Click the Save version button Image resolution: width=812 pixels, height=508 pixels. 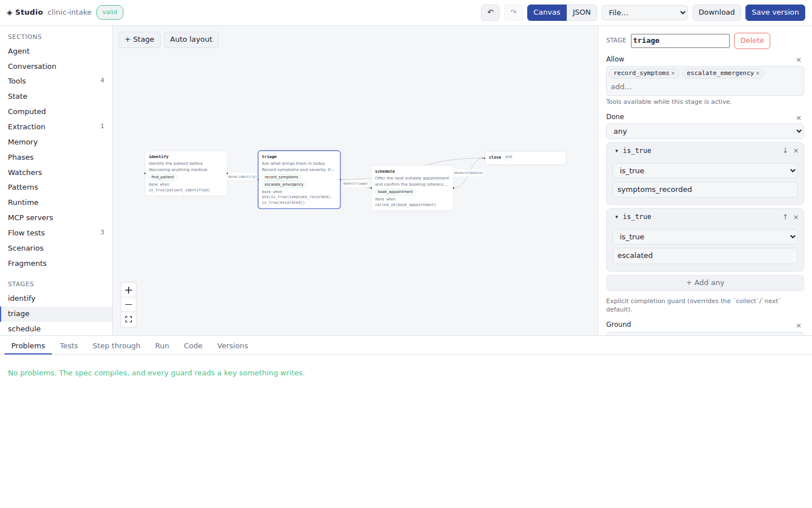point(775,12)
